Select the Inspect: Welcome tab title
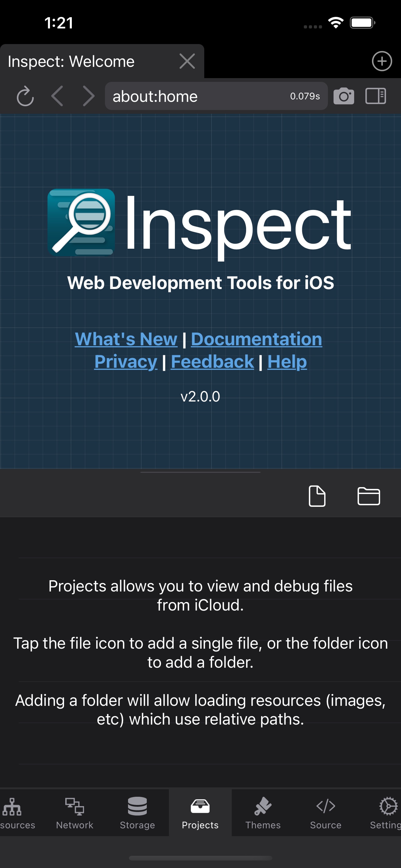Viewport: 401px width, 868px height. (x=71, y=61)
